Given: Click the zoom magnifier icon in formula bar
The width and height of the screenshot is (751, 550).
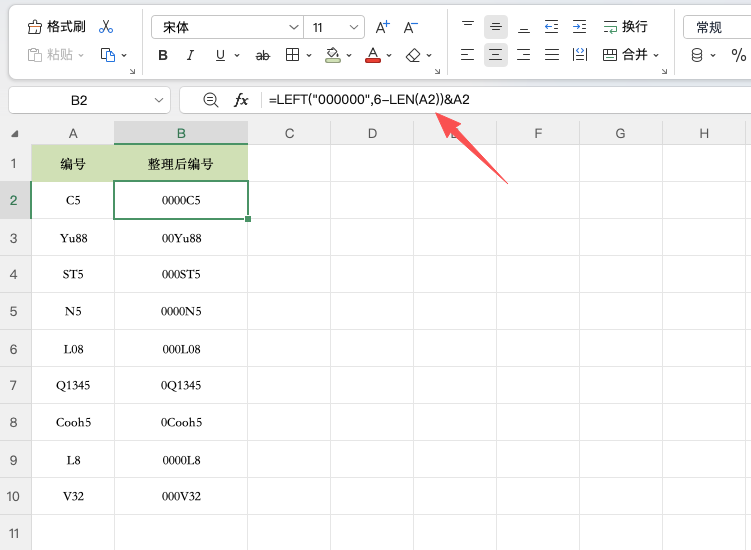Looking at the screenshot, I should [211, 100].
